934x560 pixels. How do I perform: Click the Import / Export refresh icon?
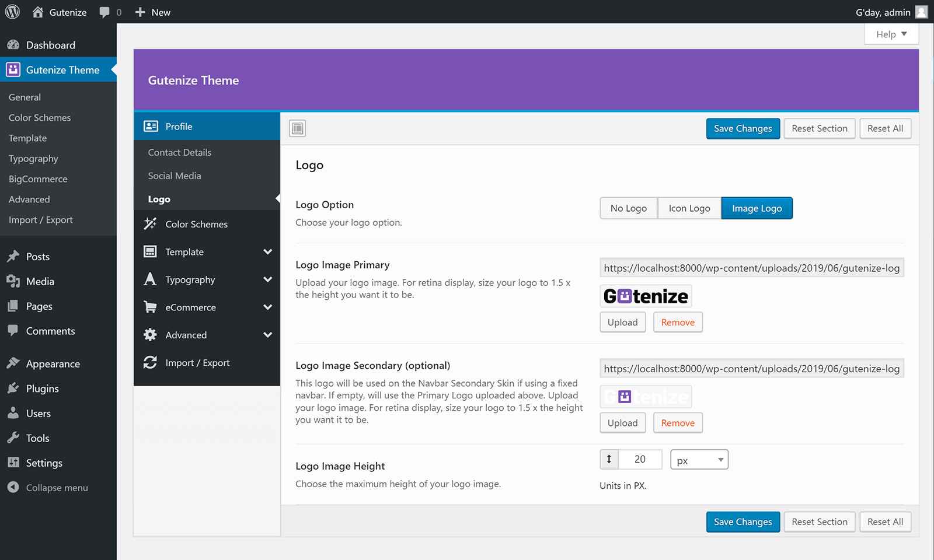pos(150,363)
